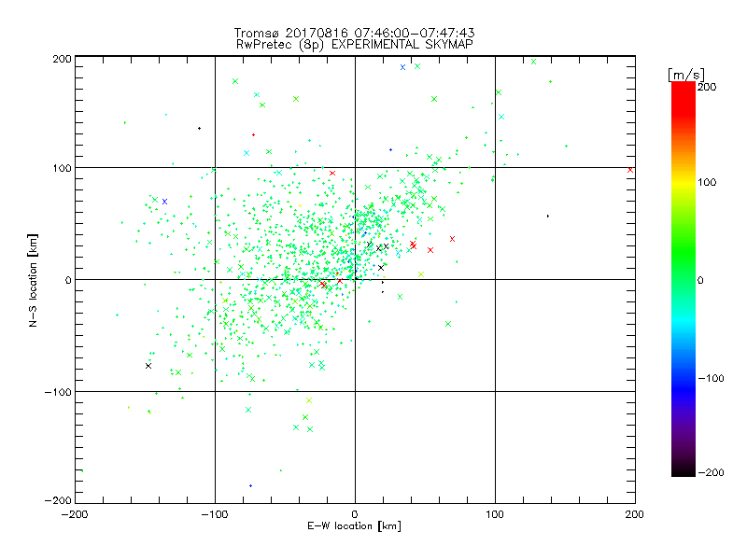Click the "N-S location [km]" axis label
This screenshot has width=747, height=560.
tap(33, 281)
